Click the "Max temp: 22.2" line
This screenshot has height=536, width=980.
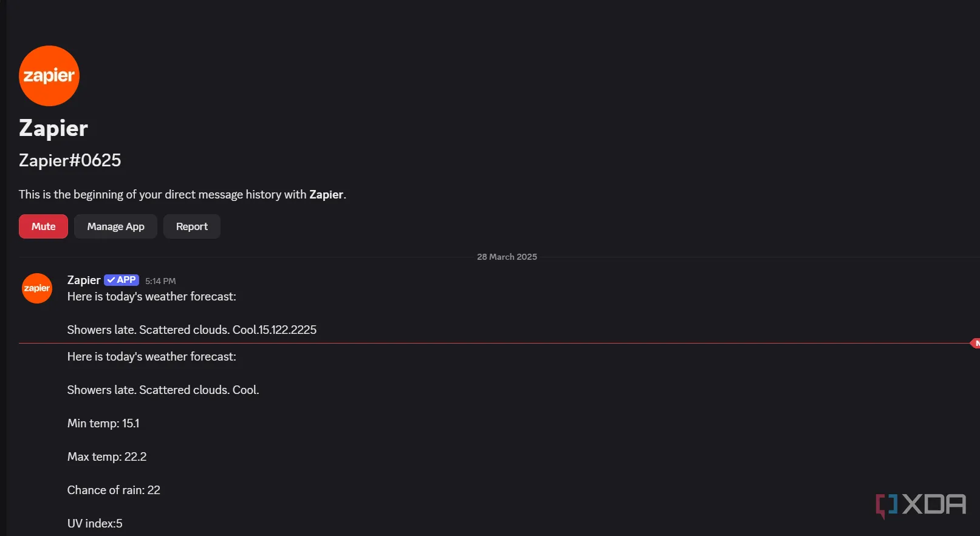(107, 456)
